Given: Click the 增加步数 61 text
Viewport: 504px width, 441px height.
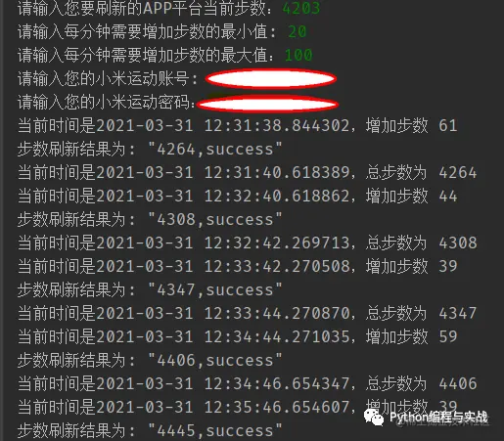Looking at the screenshot, I should (411, 126).
